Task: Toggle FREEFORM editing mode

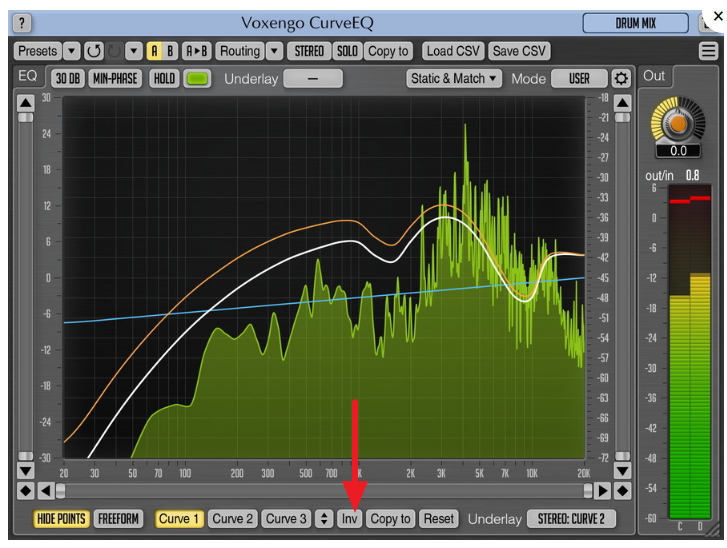Action: [118, 518]
